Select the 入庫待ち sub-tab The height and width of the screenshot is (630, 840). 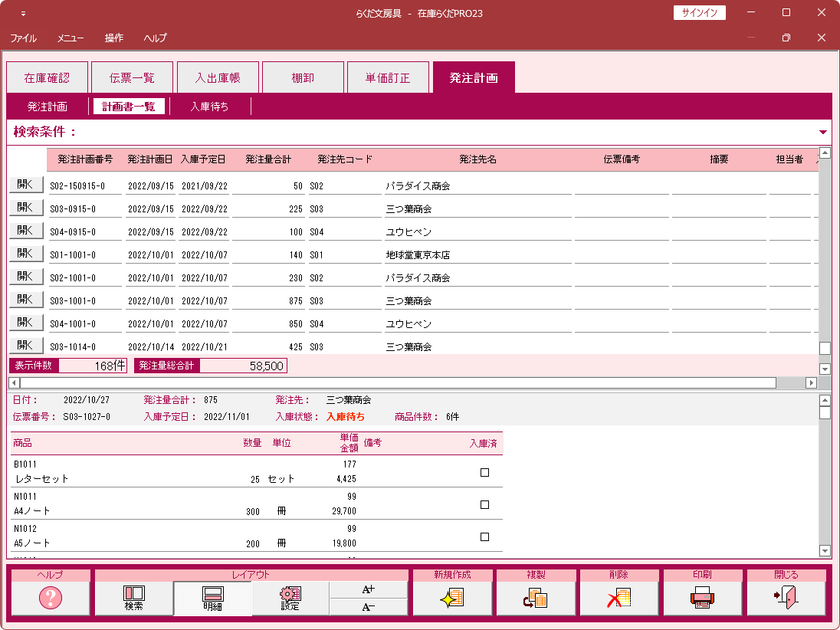point(209,107)
